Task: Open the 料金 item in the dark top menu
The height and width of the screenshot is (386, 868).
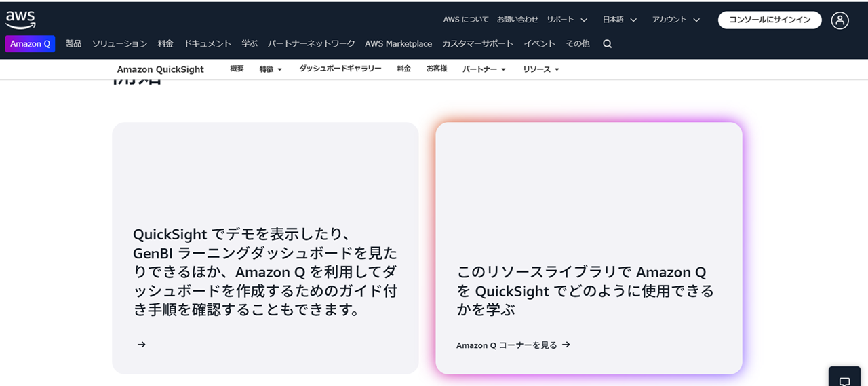Action: point(165,43)
